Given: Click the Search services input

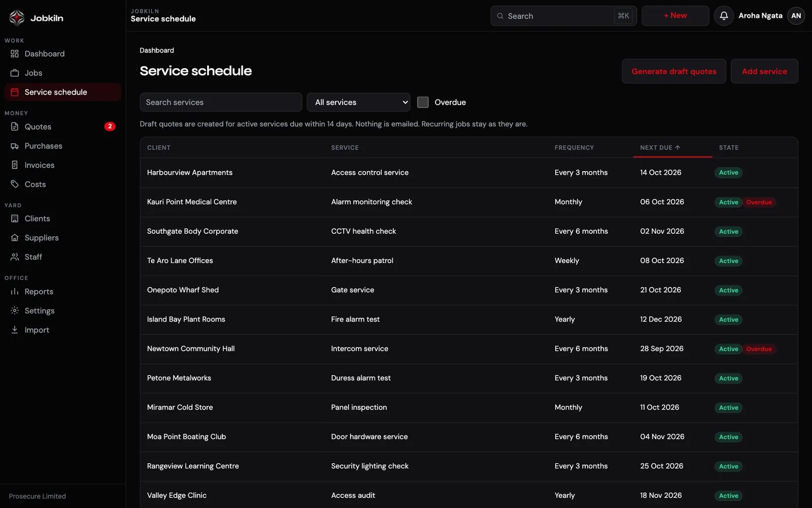Looking at the screenshot, I should tap(221, 102).
